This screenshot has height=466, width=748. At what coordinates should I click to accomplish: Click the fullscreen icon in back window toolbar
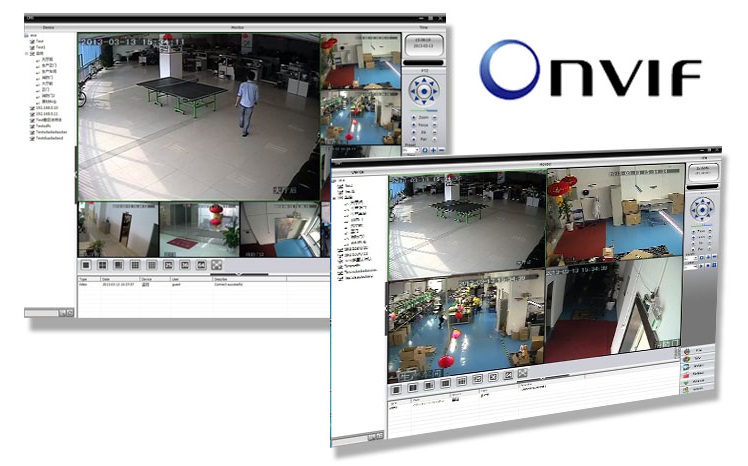coord(218,266)
